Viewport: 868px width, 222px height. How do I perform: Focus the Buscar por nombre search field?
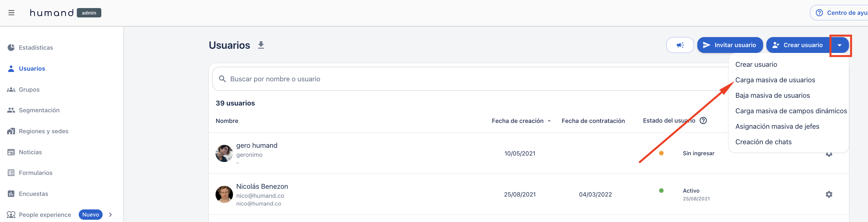coord(470,79)
